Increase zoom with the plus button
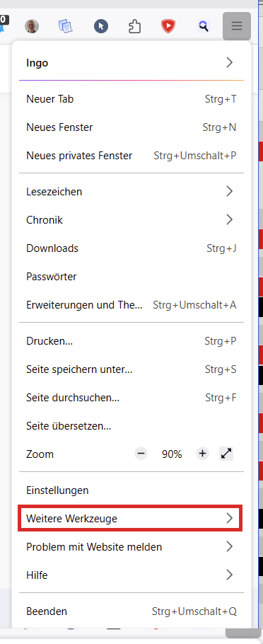This screenshot has width=263, height=644. tap(202, 454)
